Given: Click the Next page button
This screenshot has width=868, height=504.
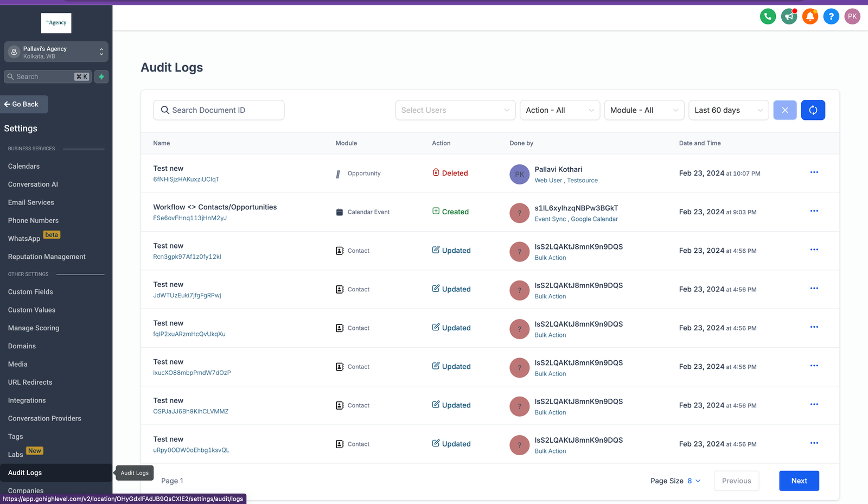Looking at the screenshot, I should pos(799,481).
